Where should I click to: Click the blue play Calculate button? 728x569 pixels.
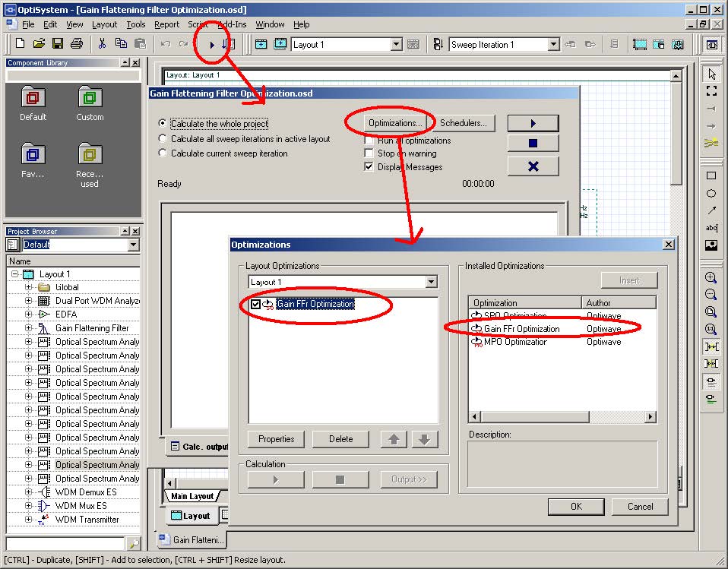coord(533,124)
